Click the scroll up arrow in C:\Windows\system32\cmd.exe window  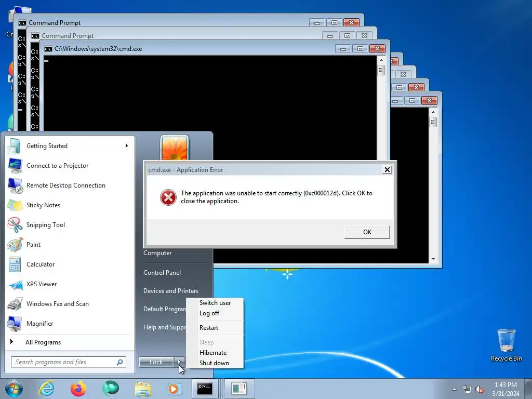[x=381, y=60]
